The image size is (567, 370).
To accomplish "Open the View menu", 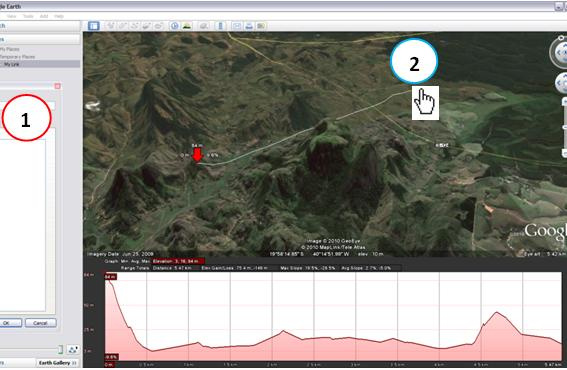I will (x=11, y=16).
